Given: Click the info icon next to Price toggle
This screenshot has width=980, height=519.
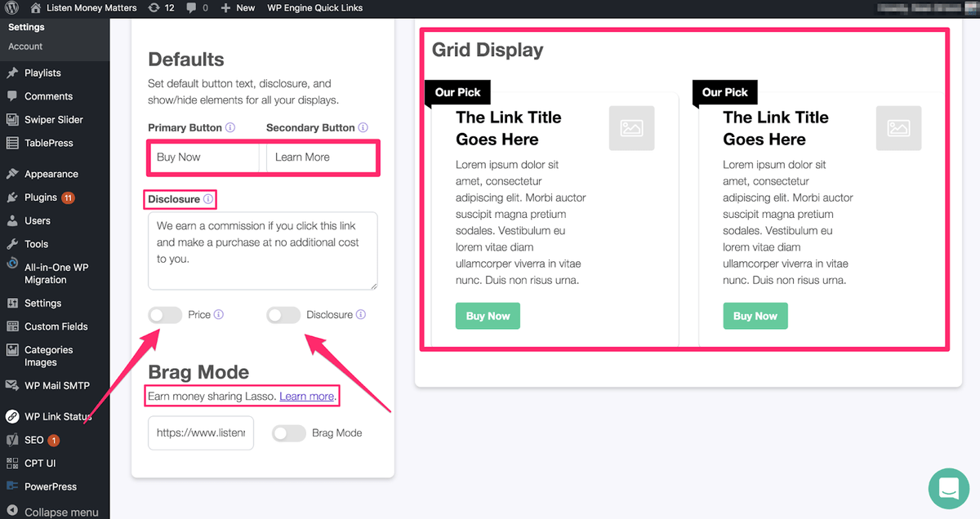Looking at the screenshot, I should point(219,314).
